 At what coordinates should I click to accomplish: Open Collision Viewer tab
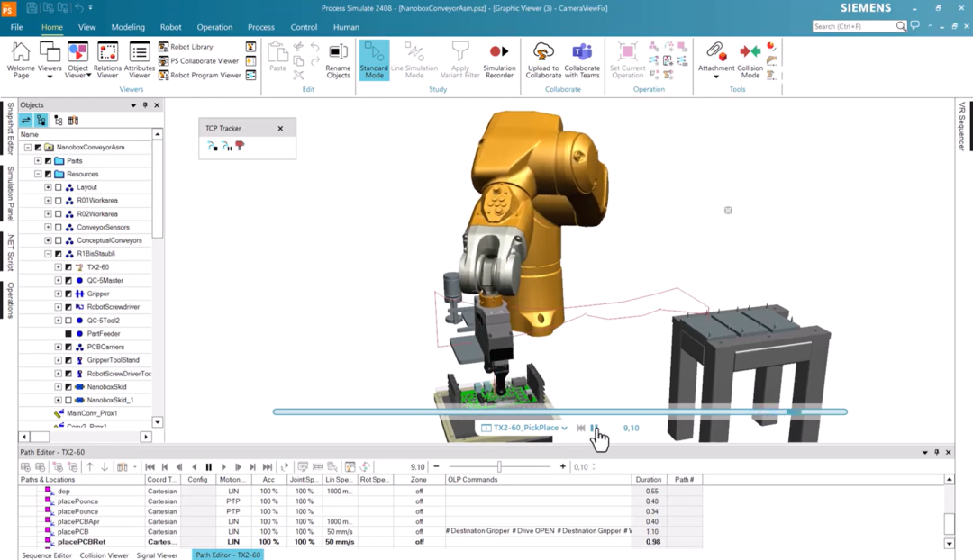(104, 555)
